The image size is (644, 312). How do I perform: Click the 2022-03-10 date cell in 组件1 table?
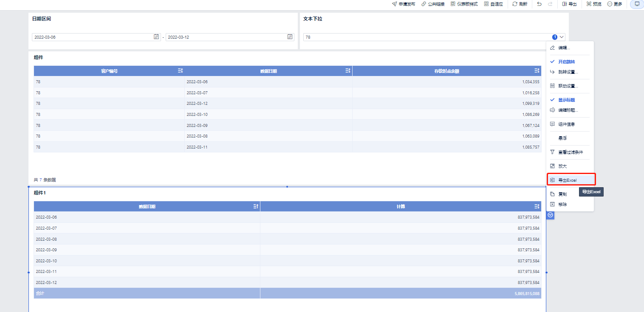click(147, 261)
